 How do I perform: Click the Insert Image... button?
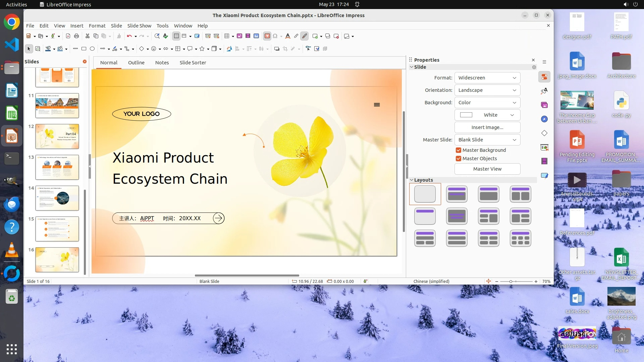pos(487,127)
